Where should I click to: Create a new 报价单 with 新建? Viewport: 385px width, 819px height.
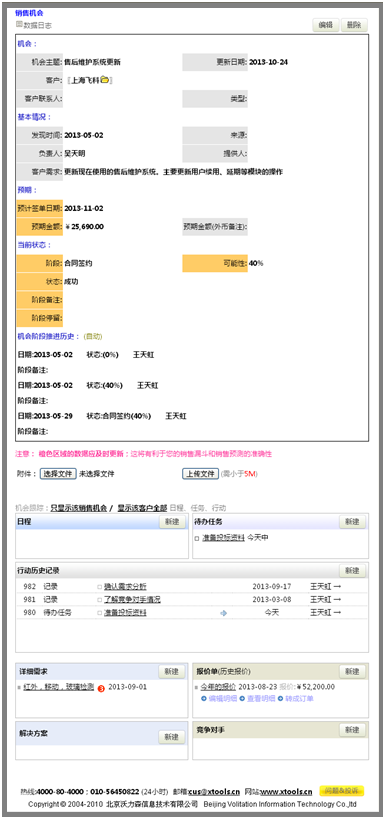(x=353, y=672)
